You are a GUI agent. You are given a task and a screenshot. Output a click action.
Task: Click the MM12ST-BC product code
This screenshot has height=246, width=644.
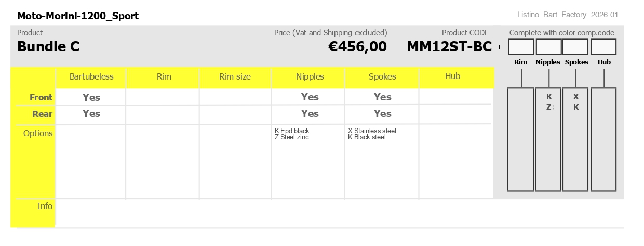[449, 47]
